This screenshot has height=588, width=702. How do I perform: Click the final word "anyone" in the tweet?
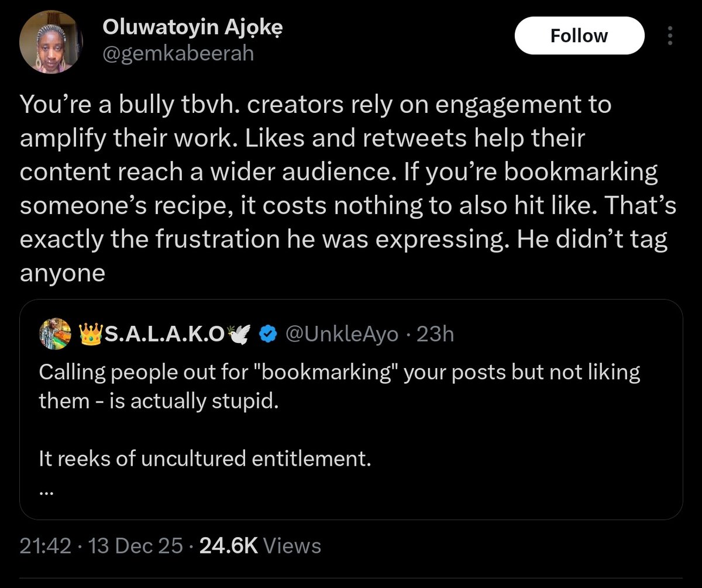(63, 274)
